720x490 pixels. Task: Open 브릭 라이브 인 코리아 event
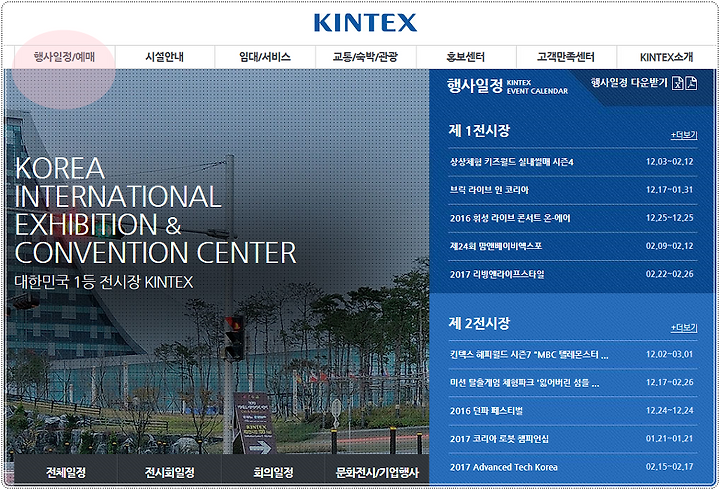point(489,190)
